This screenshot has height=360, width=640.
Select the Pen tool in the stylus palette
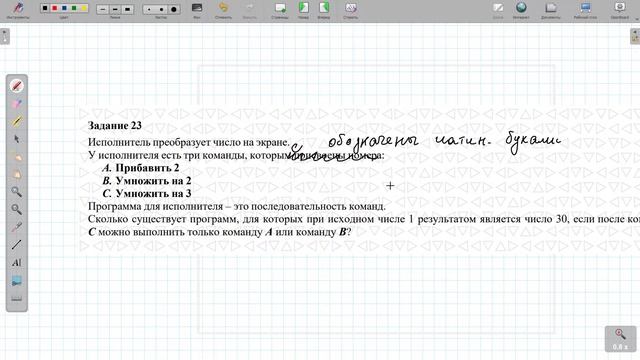17,86
